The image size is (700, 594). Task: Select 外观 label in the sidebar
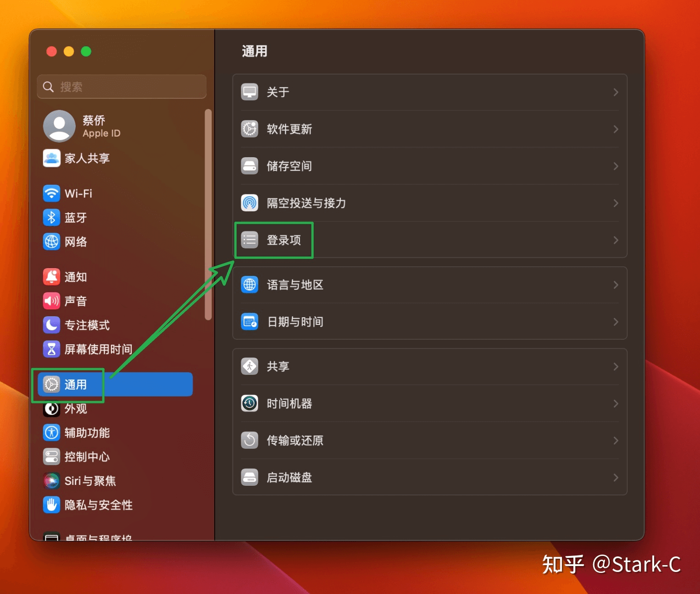tap(76, 408)
